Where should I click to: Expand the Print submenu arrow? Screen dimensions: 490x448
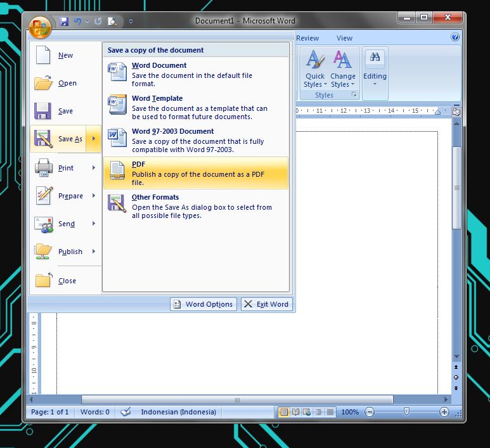(x=93, y=168)
